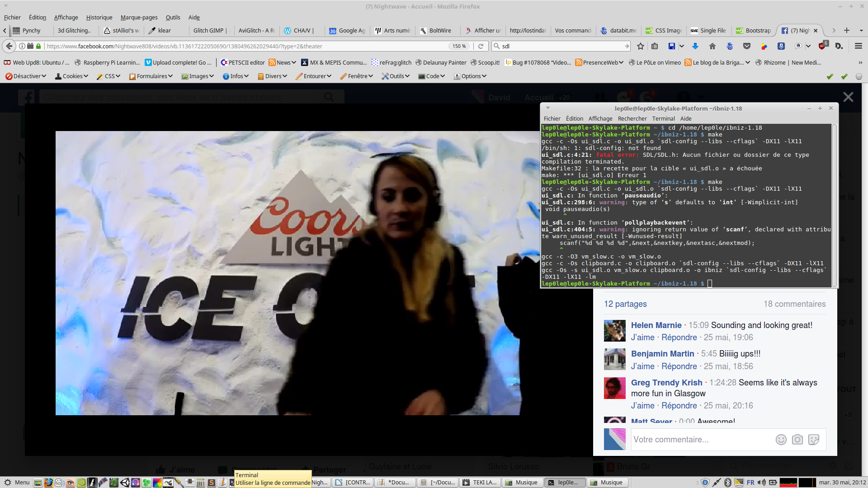
Task: Click the emoji smiley icon in comment box
Action: [x=781, y=440]
